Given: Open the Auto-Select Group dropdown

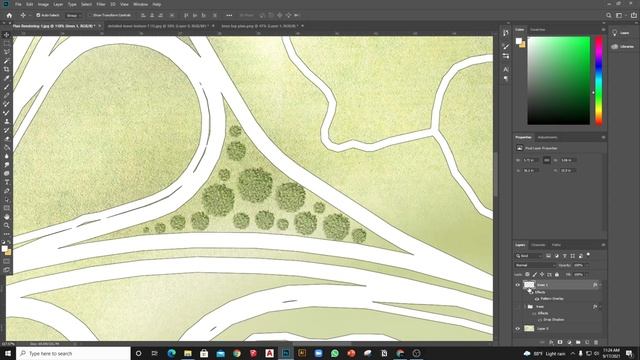Looking at the screenshot, I should click(73, 15).
